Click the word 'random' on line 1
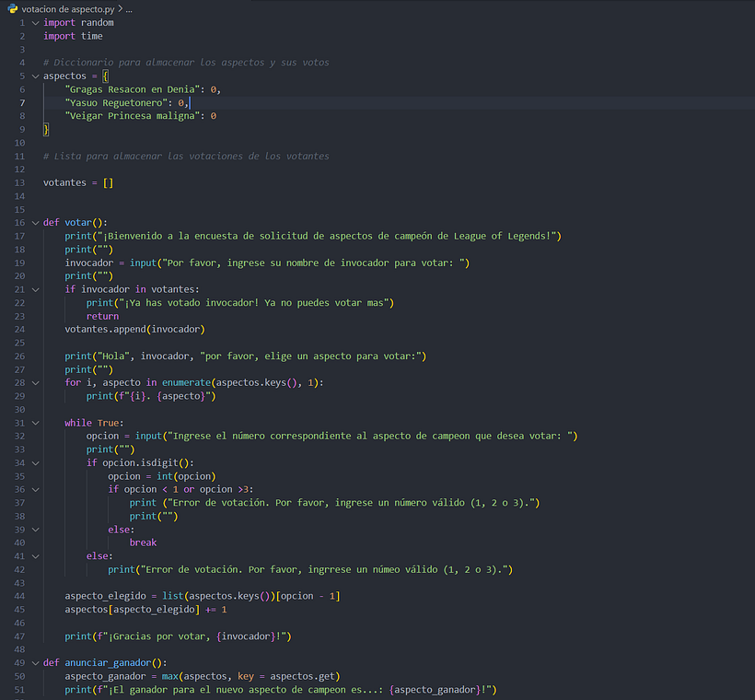The width and height of the screenshot is (755, 700). tap(98, 23)
